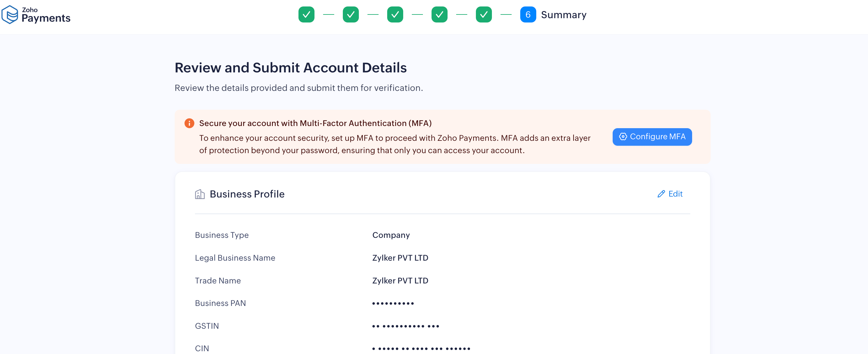Open the second completed step checkmark
The height and width of the screenshot is (354, 868).
(351, 15)
